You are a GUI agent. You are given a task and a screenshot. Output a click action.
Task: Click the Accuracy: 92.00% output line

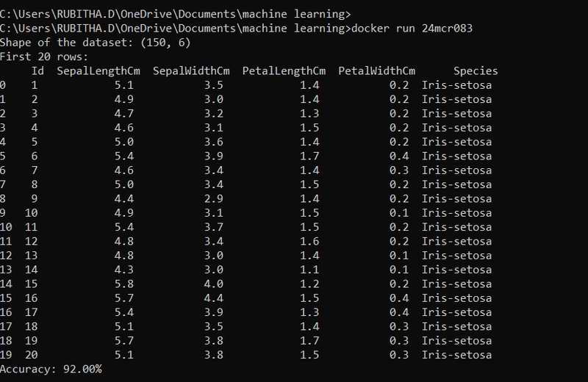pos(51,370)
